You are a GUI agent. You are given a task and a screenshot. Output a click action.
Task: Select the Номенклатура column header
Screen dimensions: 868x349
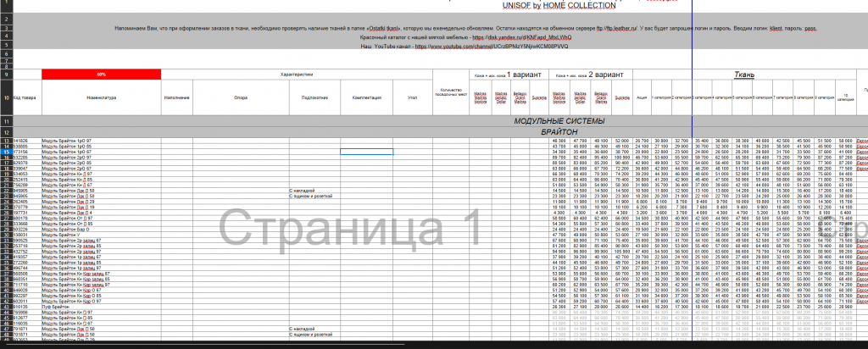[102, 98]
